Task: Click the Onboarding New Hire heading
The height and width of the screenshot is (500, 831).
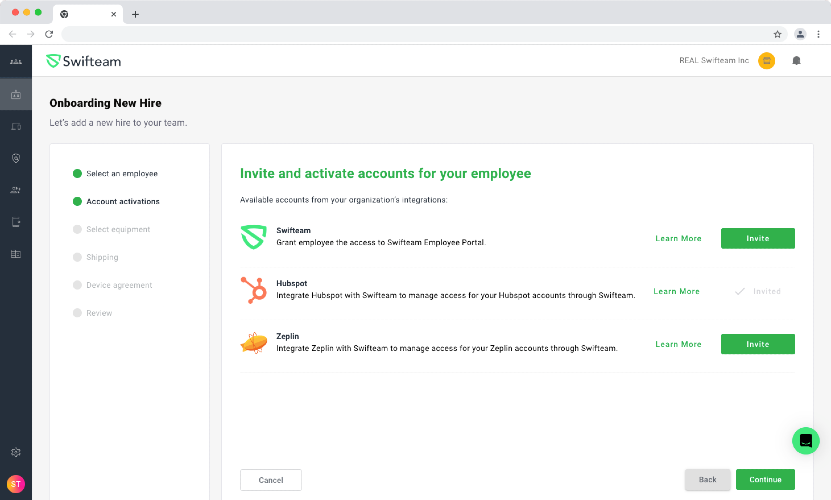Action: point(105,103)
